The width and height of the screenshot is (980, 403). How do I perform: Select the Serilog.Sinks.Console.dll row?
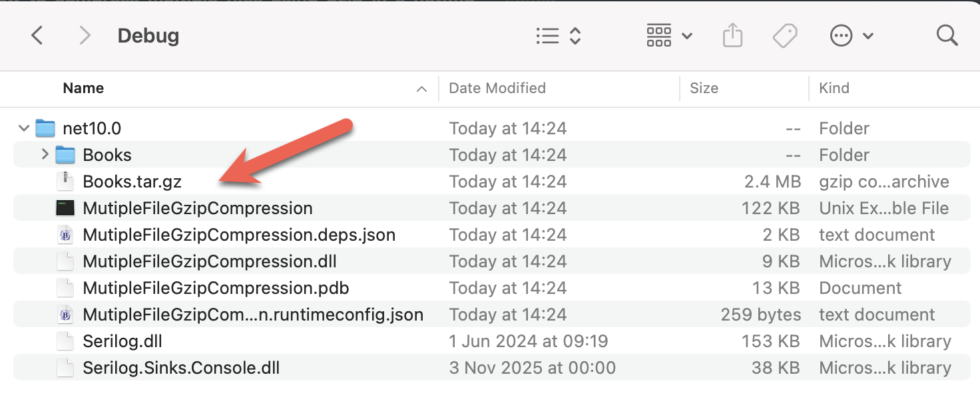tap(266, 367)
